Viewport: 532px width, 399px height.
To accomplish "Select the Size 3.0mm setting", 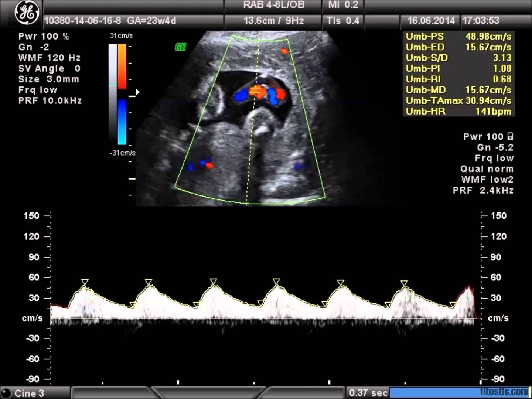I will [49, 79].
